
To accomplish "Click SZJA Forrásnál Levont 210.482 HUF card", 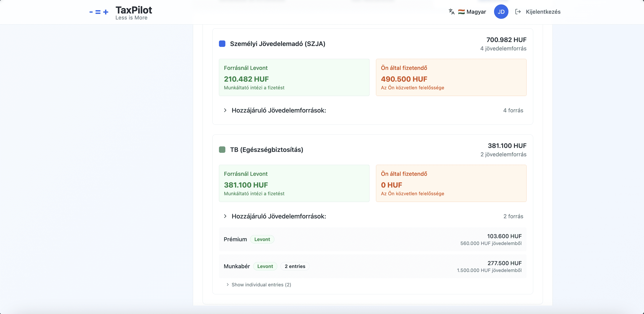I will click(294, 77).
